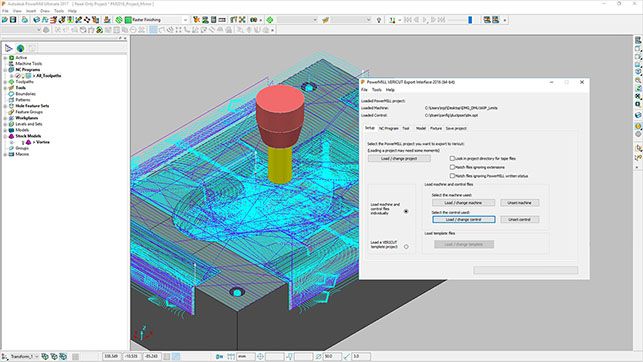
Task: Adjust the simulation speed slider in toolbar
Action: tap(470, 20)
